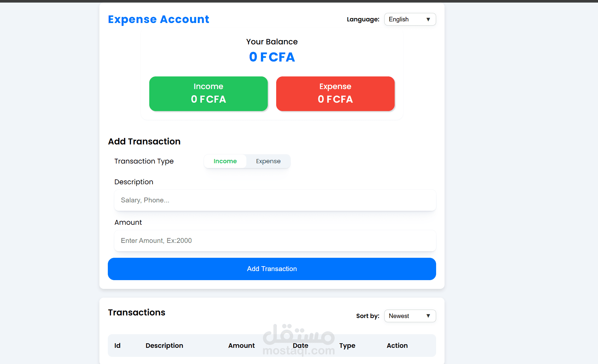598x364 pixels.
Task: Click the red Expense summary card
Action: 335,94
